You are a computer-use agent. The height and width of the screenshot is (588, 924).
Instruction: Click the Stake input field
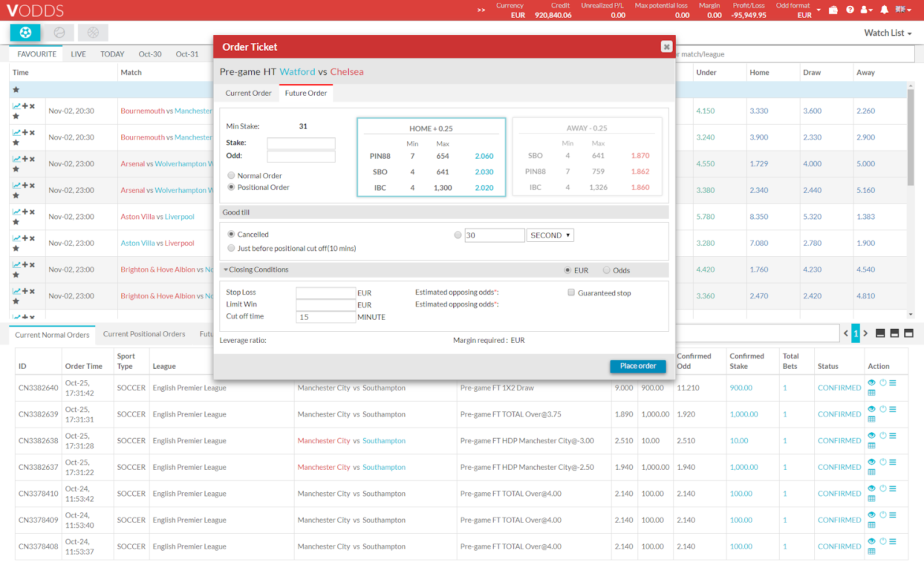[301, 143]
